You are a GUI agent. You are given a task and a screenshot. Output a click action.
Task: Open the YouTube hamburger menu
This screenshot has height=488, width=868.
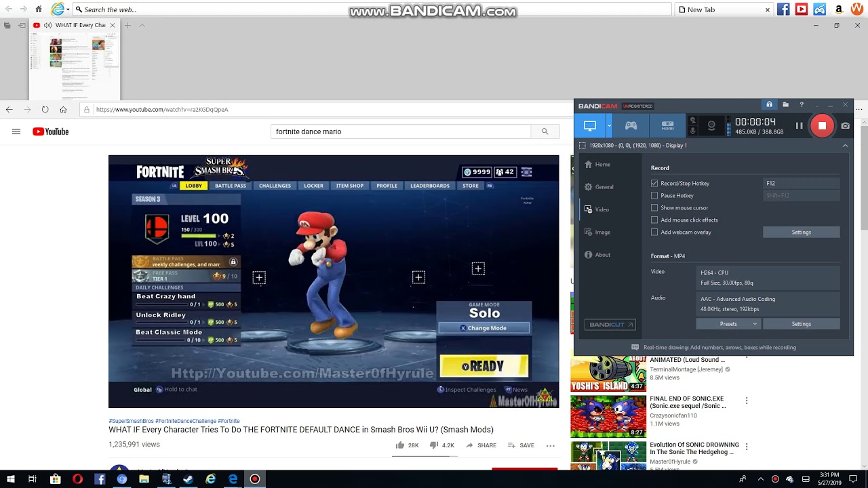pyautogui.click(x=16, y=131)
